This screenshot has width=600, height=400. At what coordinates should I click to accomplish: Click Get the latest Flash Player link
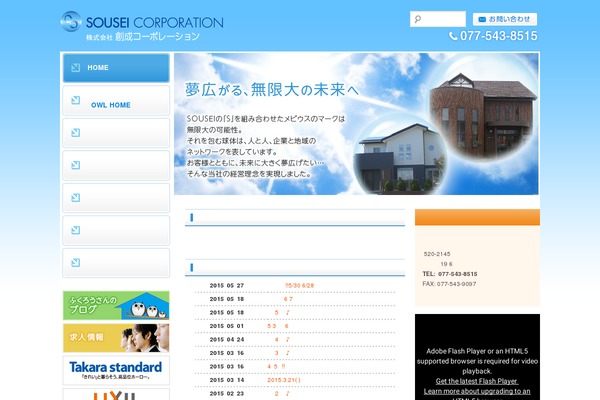tap(477, 381)
